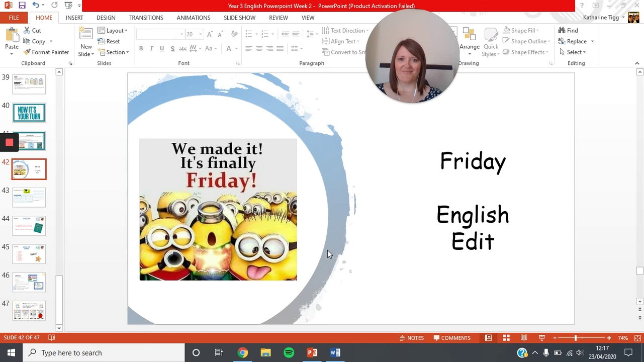Open the Change Case dropdown
This screenshot has width=644, height=362.
211,49
